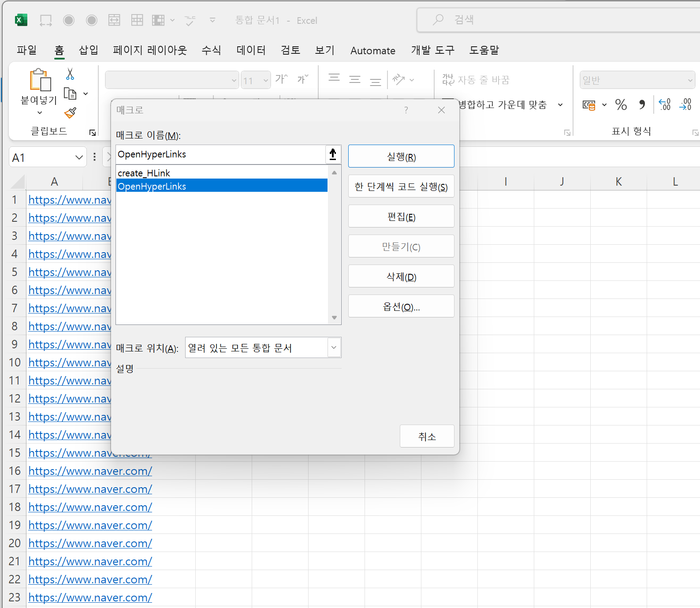Click the accounting number format icon
700x608 pixels.
click(x=589, y=105)
